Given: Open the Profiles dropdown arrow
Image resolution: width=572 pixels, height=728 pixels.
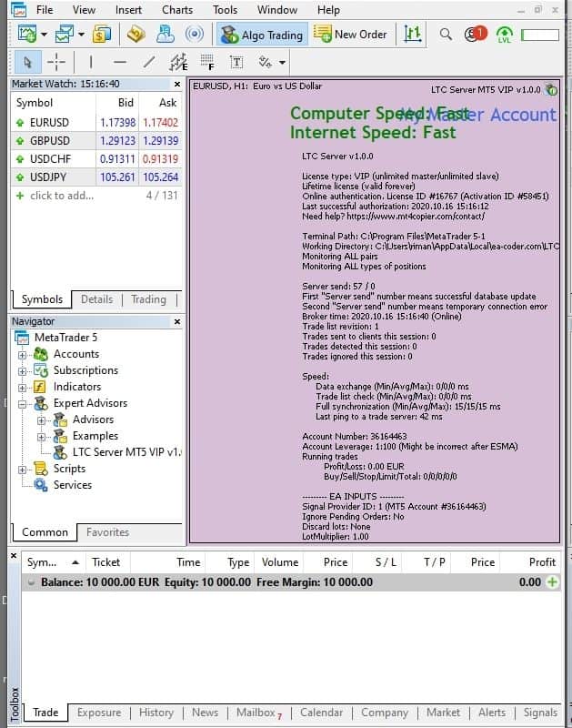Looking at the screenshot, I should coord(81,35).
